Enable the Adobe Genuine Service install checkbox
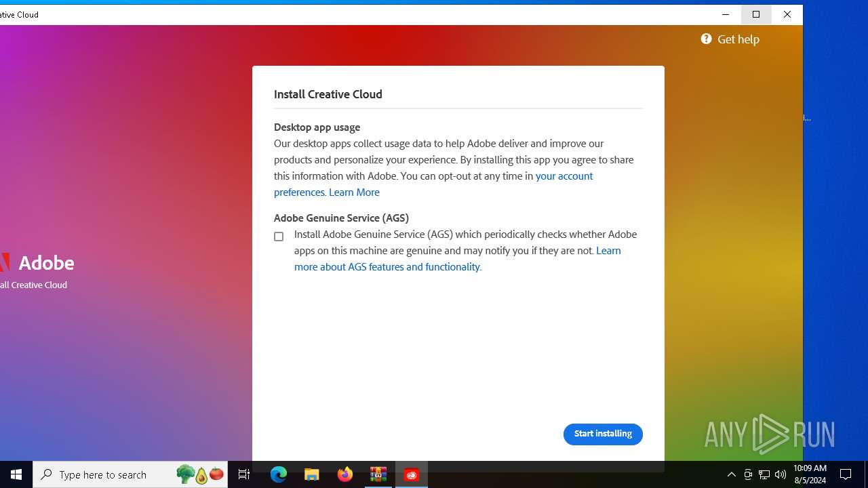 [279, 237]
